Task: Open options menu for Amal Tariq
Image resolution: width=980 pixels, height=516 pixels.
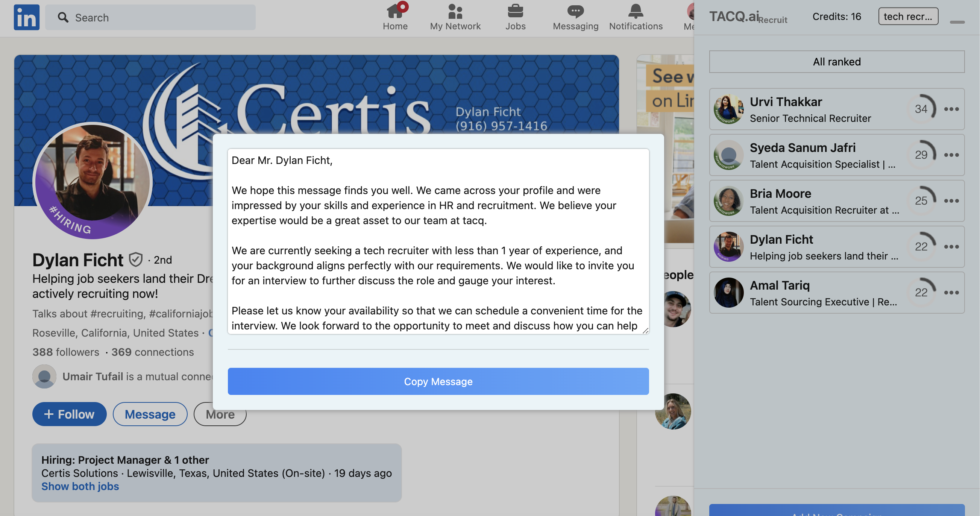Action: [x=951, y=293]
